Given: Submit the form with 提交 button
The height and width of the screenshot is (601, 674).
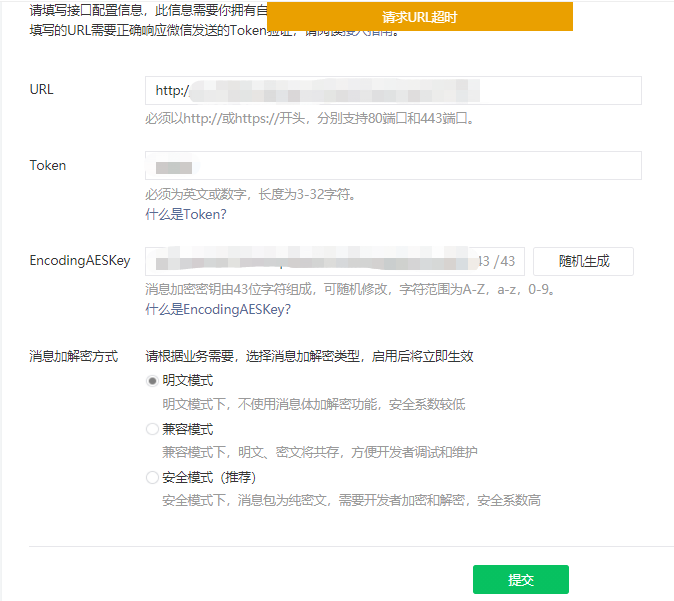Looking at the screenshot, I should pyautogui.click(x=521, y=580).
